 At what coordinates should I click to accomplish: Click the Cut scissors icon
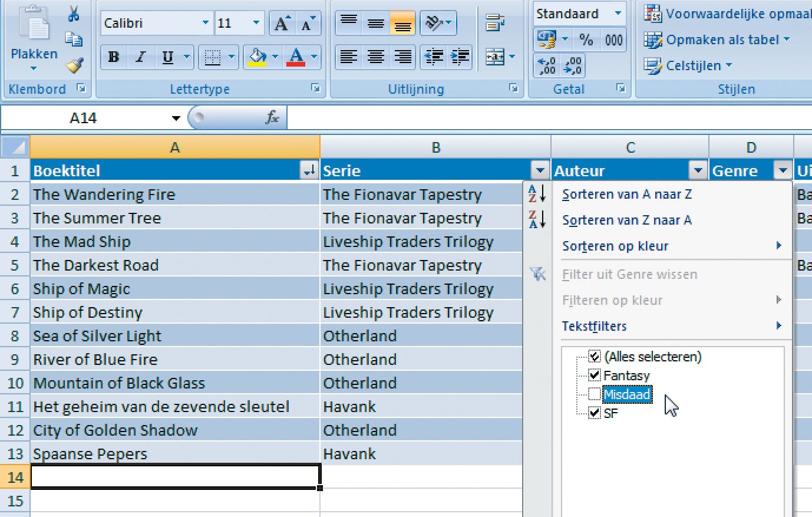[x=74, y=14]
